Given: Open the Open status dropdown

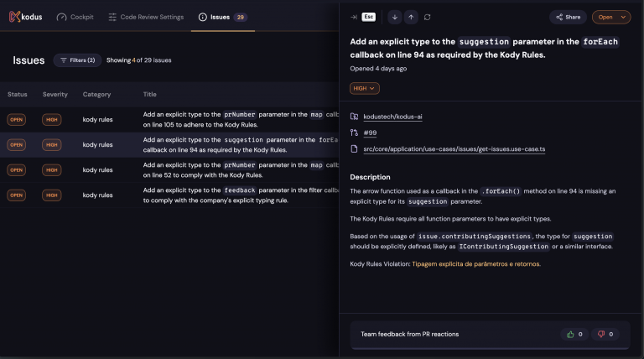Looking at the screenshot, I should tap(611, 18).
